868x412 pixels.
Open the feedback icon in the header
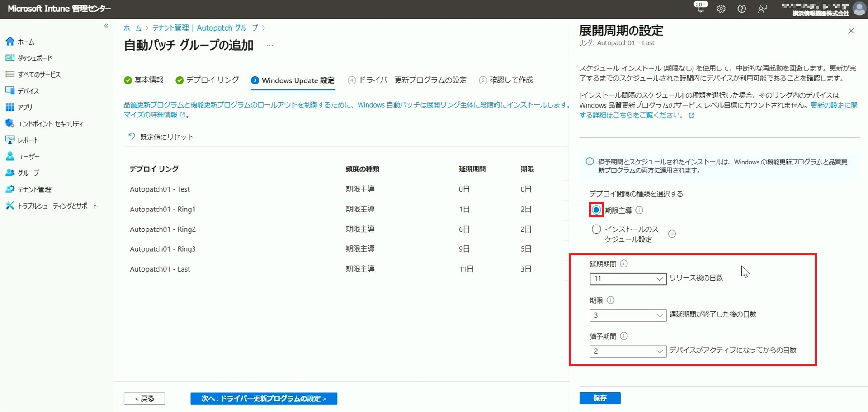click(x=763, y=9)
